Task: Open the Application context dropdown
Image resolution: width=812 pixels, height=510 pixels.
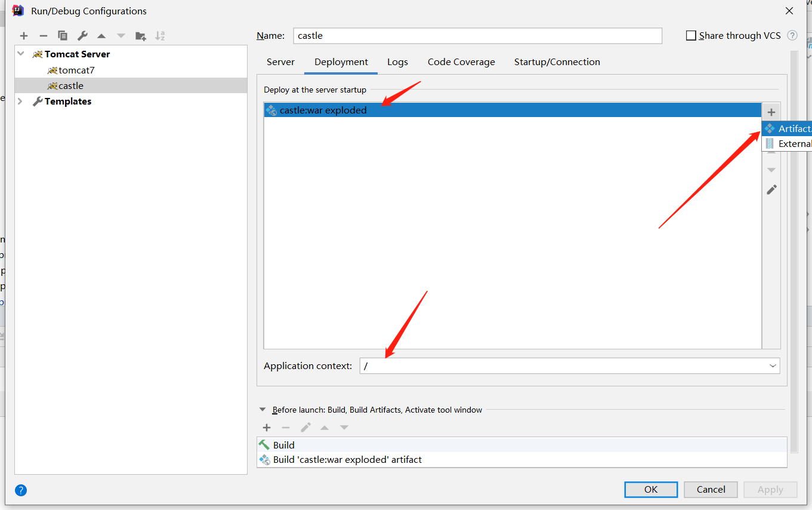Action: [x=773, y=365]
